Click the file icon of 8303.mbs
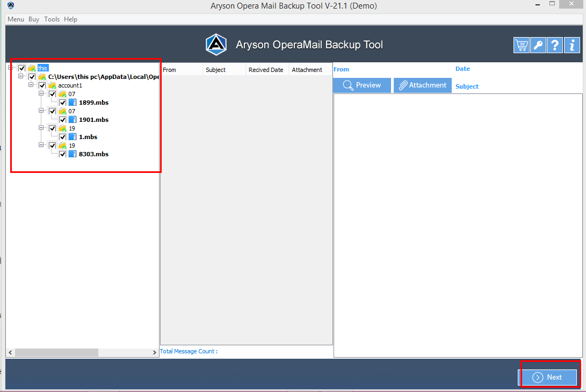The width and height of the screenshot is (586, 392). [73, 154]
